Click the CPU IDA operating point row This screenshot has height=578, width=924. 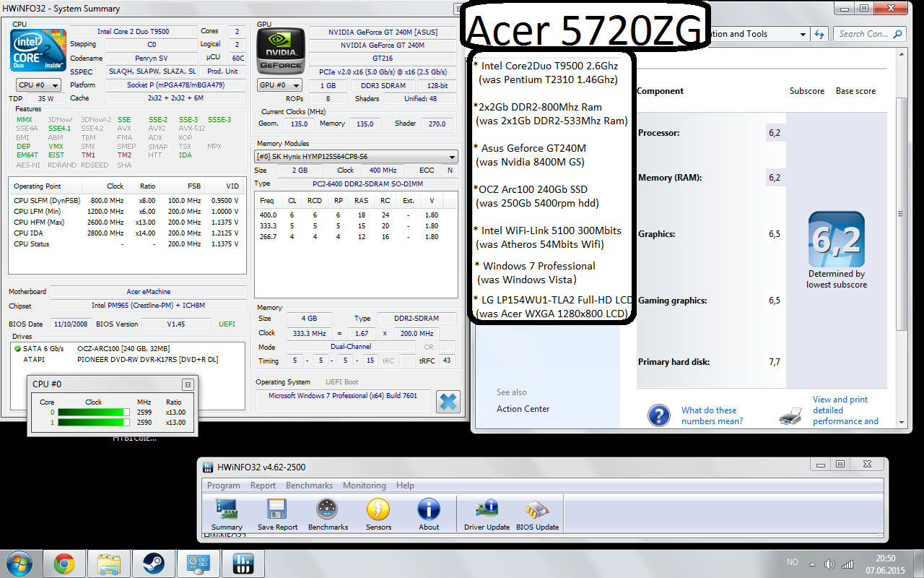(x=126, y=233)
